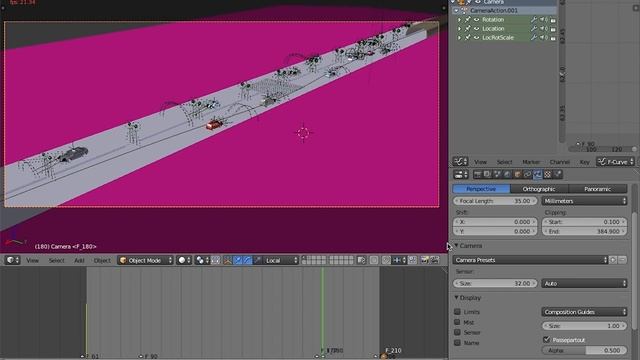Uncheck the Passepartout checkbox

click(x=547, y=339)
